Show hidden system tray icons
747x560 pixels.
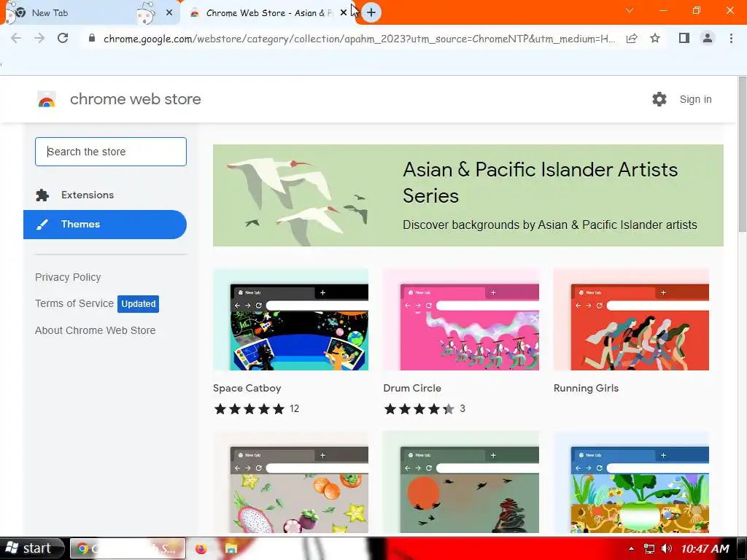tap(631, 549)
